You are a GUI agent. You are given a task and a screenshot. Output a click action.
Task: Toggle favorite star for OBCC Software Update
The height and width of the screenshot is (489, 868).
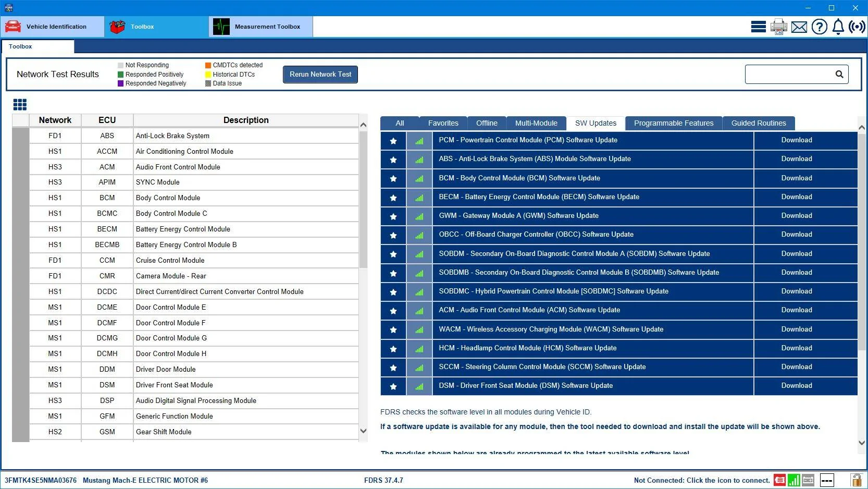pos(393,235)
